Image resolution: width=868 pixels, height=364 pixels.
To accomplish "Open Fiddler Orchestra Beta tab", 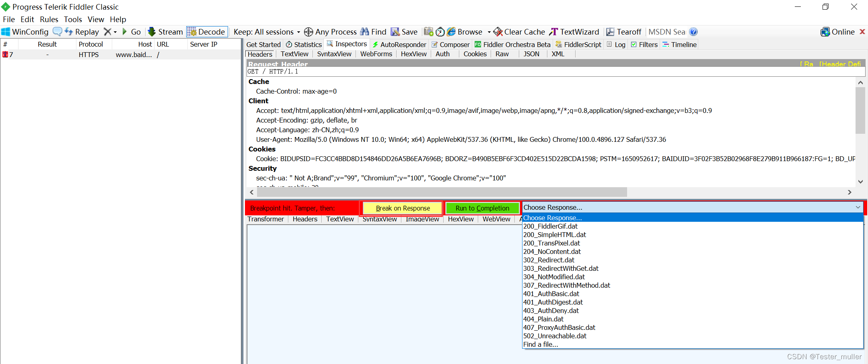I will (512, 45).
